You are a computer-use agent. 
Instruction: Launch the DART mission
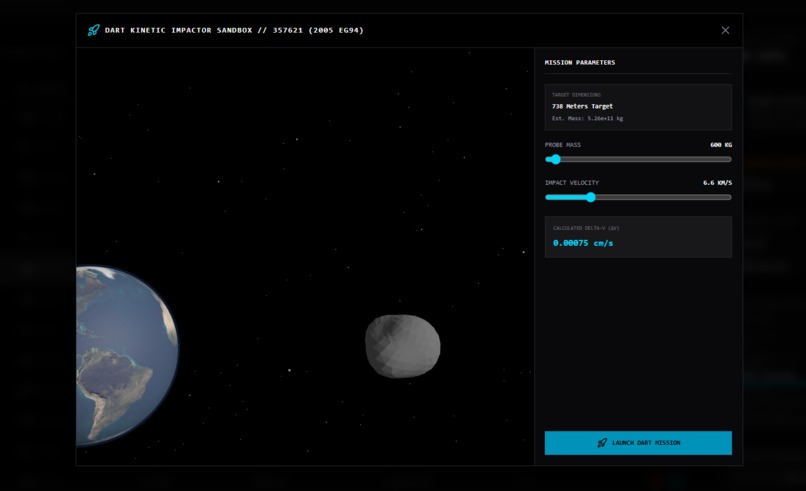click(638, 443)
